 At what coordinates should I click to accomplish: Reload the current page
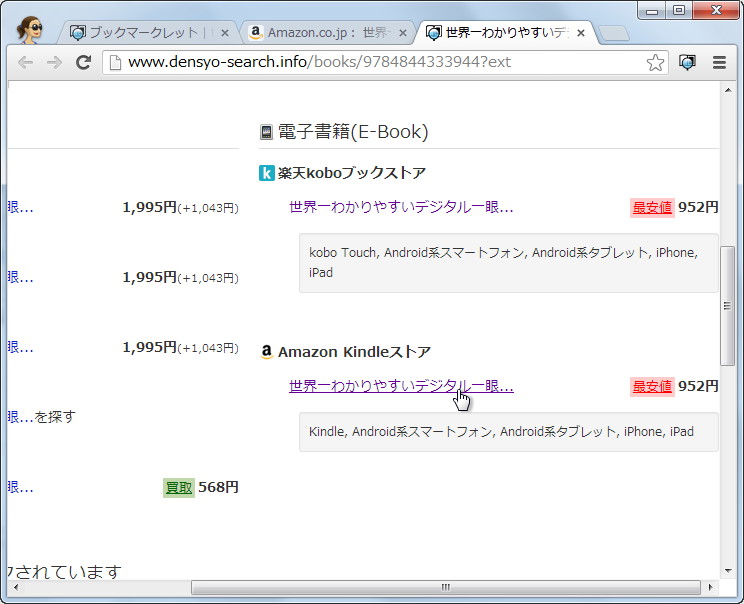click(x=84, y=62)
